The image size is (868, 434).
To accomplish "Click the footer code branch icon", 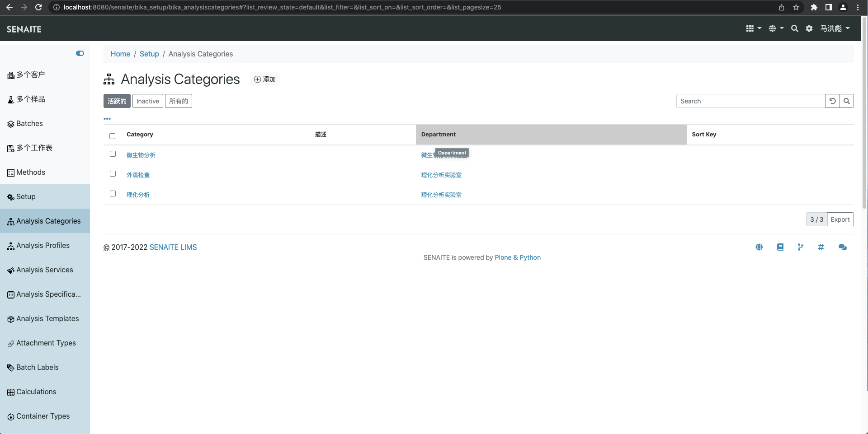I will 801,247.
